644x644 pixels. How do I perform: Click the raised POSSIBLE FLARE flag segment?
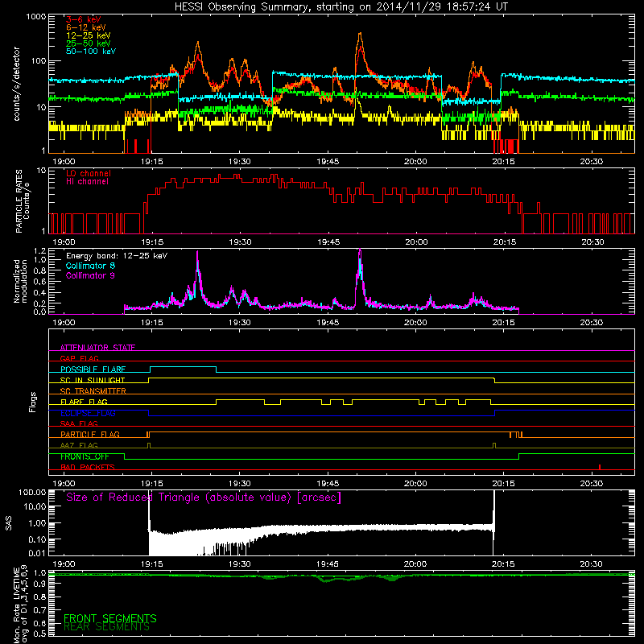tap(184, 367)
